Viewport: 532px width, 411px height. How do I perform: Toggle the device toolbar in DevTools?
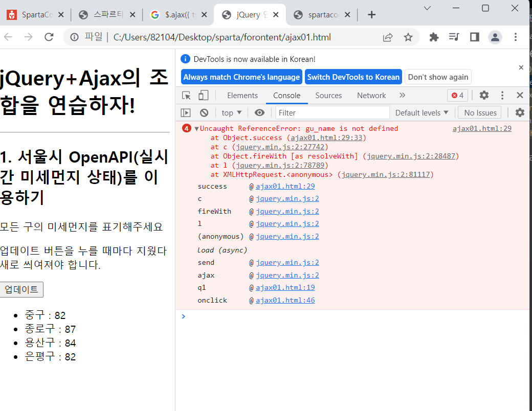(x=203, y=95)
